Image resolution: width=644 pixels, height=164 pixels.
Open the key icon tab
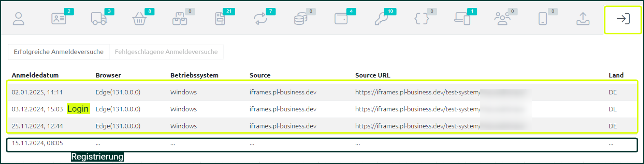click(x=381, y=19)
